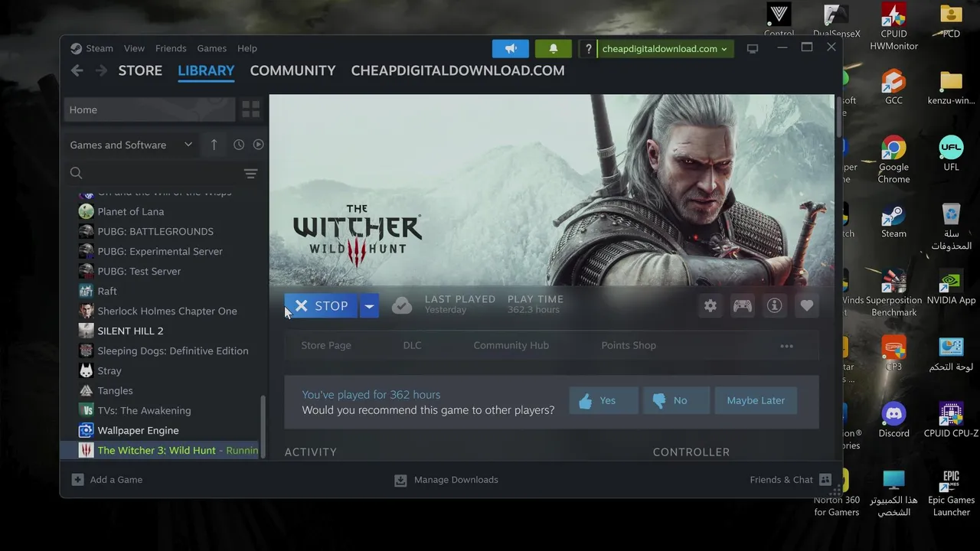Click the library Home button
Screen dimensions: 980x551
(149, 109)
